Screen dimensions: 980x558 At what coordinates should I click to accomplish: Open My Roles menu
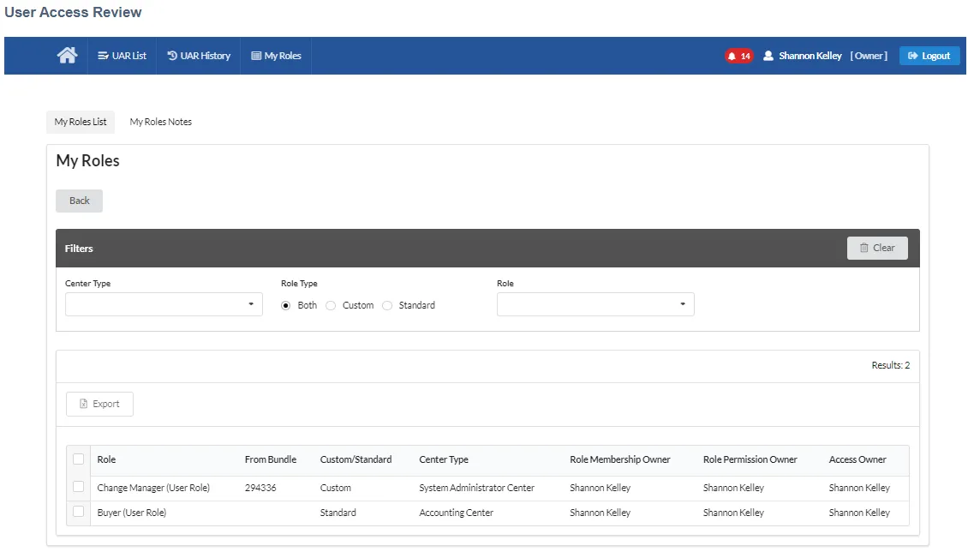tap(276, 56)
